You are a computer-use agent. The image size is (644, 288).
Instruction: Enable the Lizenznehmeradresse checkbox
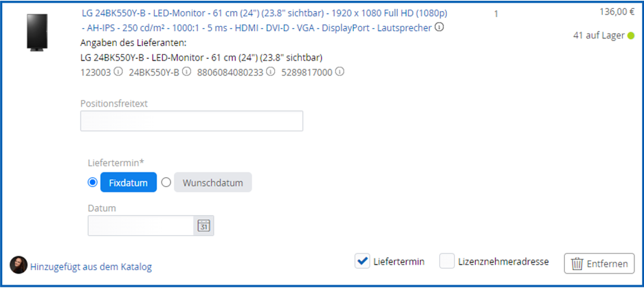(447, 261)
